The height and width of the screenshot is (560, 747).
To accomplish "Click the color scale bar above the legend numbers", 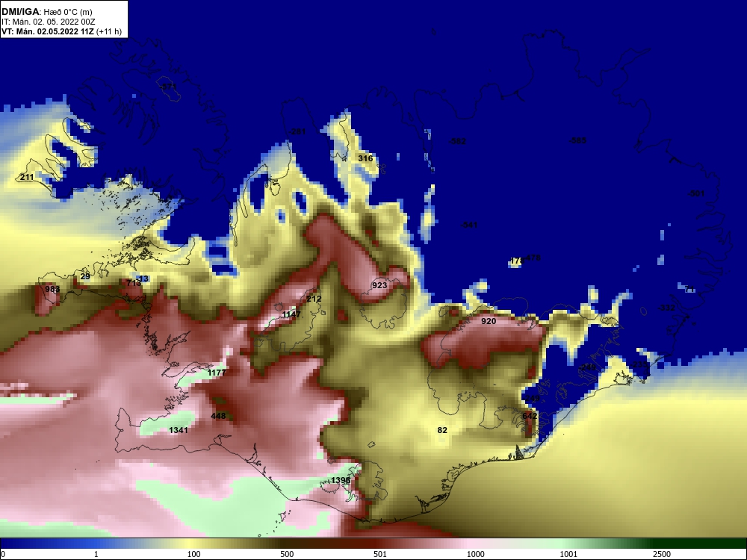I will [373, 544].
